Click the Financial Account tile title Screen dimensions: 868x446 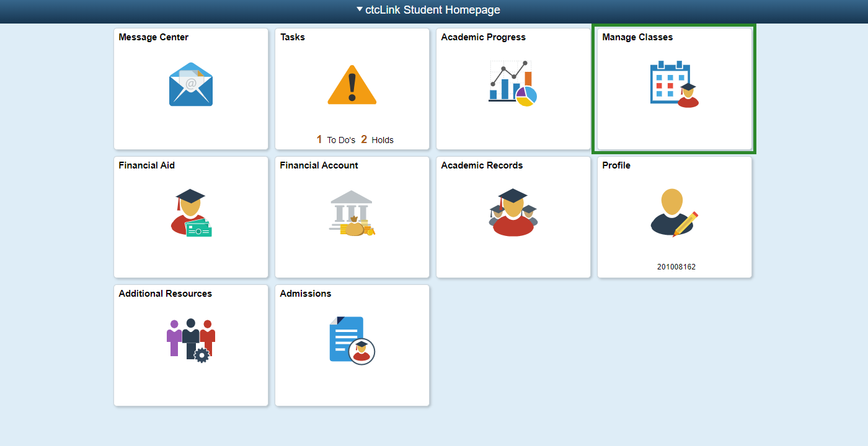[x=319, y=165]
